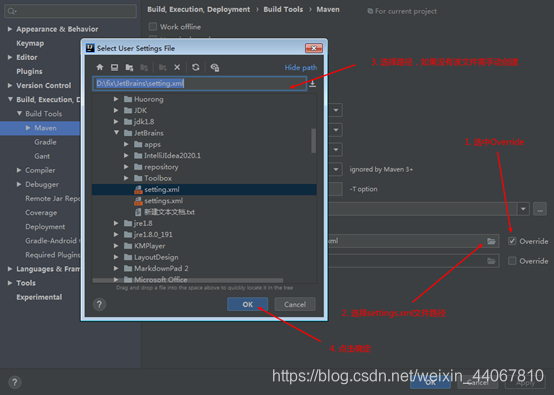Viewport: 554px width, 395px height.
Task: Create a new folder in file chooser
Action: [x=163, y=67]
